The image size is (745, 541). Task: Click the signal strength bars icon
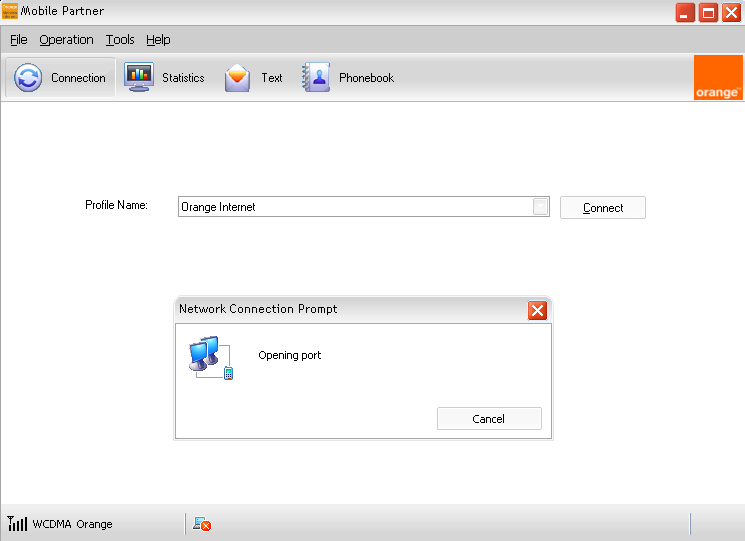point(17,523)
